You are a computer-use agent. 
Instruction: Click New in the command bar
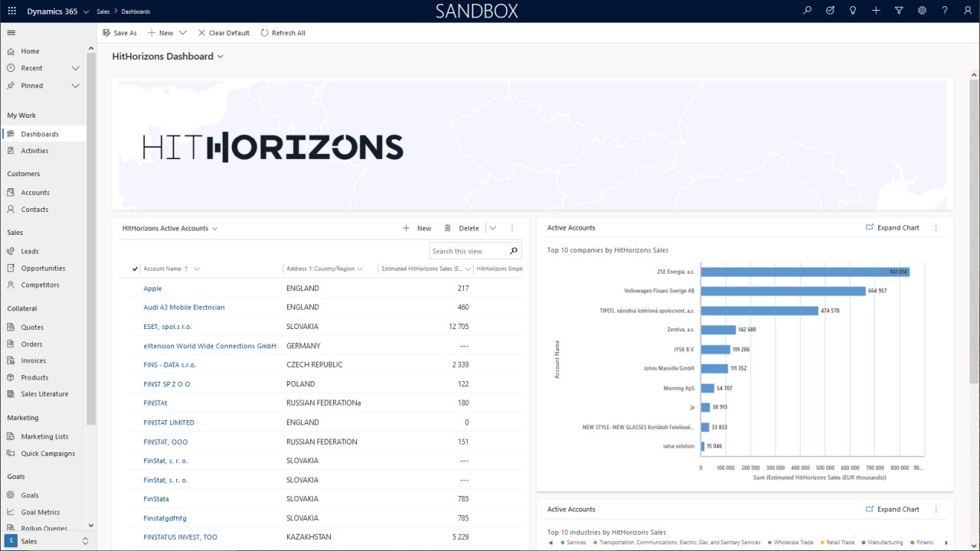(161, 33)
